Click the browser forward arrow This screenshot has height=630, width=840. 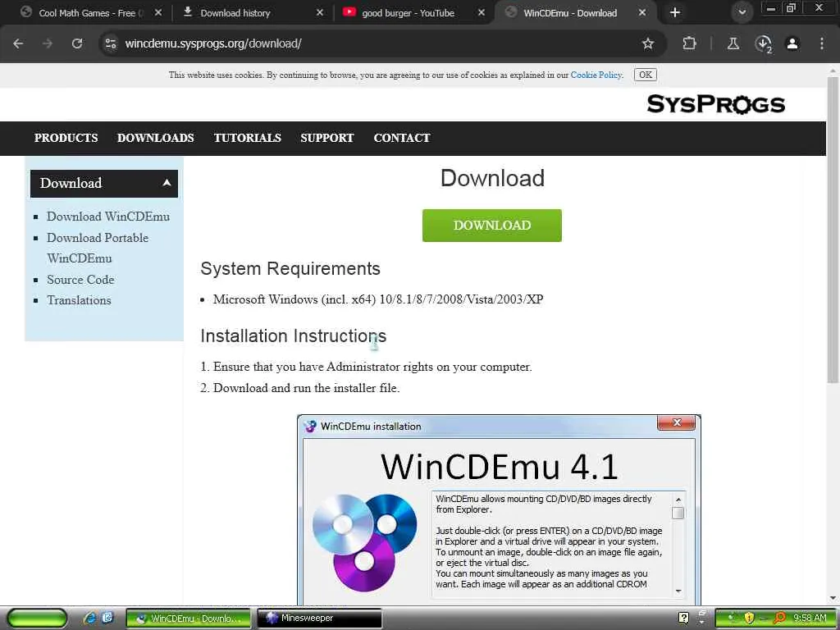(x=48, y=43)
